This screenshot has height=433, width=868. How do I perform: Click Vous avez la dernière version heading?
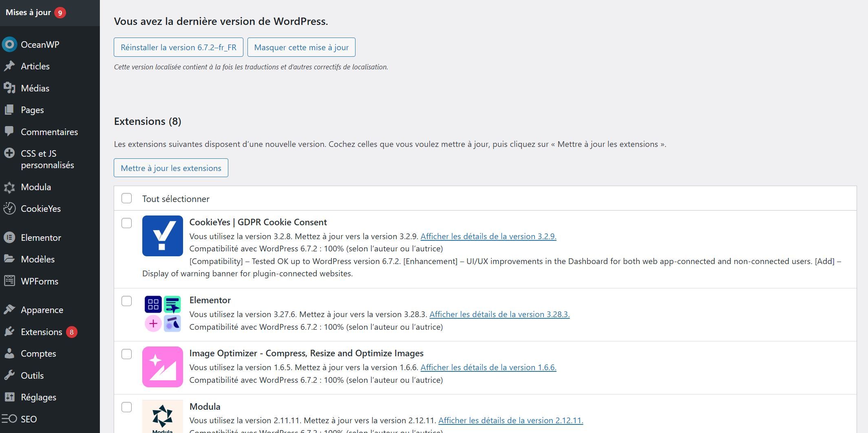[221, 21]
